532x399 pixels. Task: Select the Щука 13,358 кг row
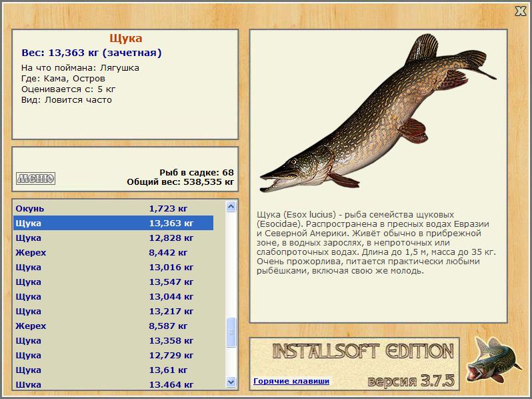click(113, 340)
